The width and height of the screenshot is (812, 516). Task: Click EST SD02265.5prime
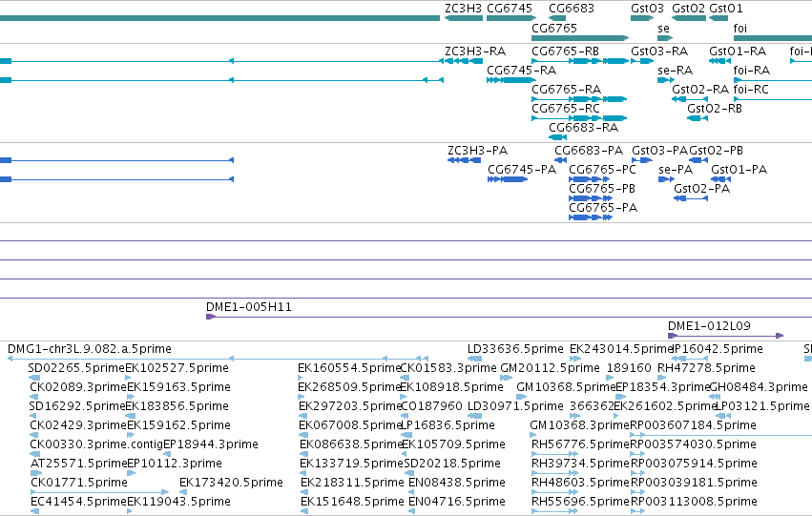point(34,378)
